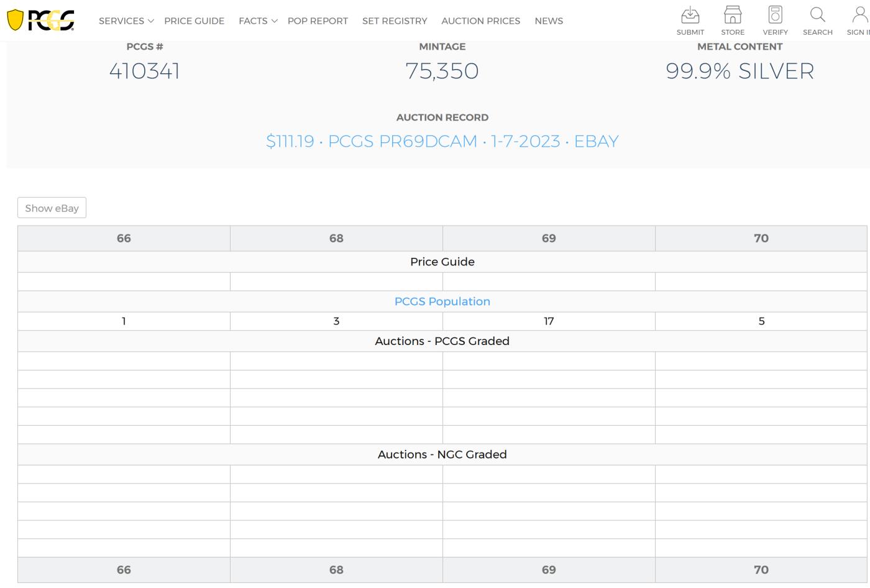
Task: Select population value 5 for grade 70
Action: click(761, 321)
